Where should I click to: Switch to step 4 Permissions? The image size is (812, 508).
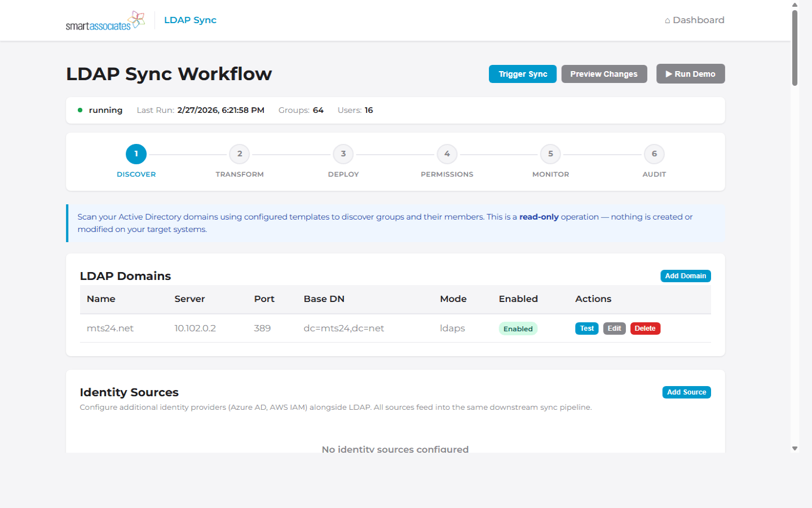447,154
